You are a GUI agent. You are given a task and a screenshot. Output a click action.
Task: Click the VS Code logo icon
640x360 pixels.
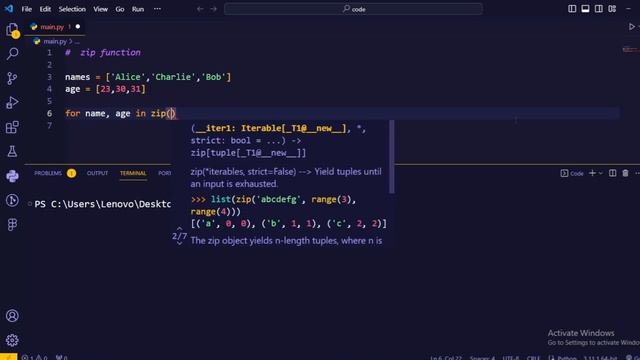9,9
